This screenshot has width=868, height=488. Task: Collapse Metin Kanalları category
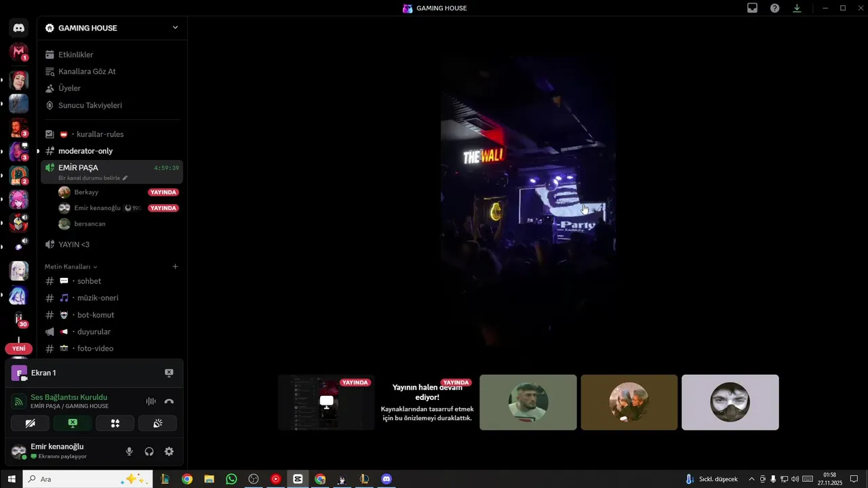pyautogui.click(x=71, y=266)
